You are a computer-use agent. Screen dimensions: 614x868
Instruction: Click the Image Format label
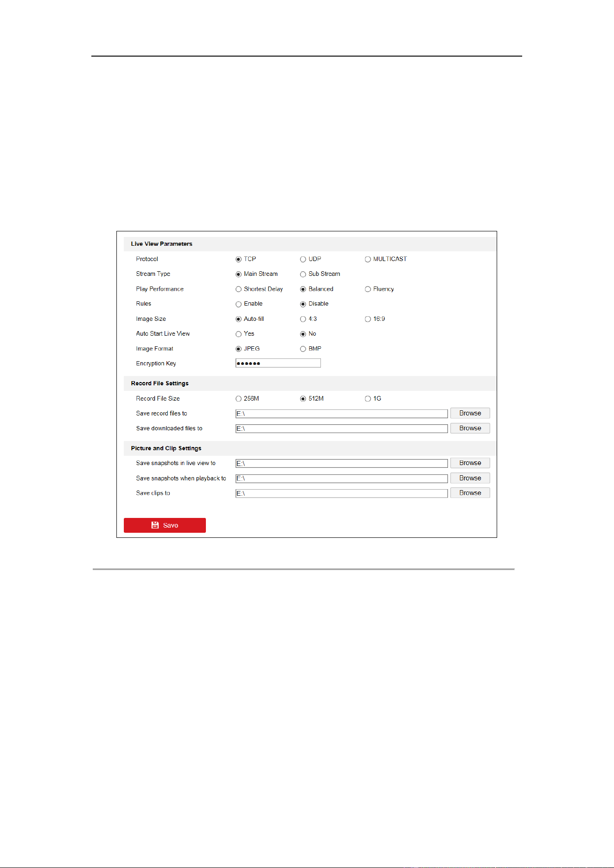point(154,349)
